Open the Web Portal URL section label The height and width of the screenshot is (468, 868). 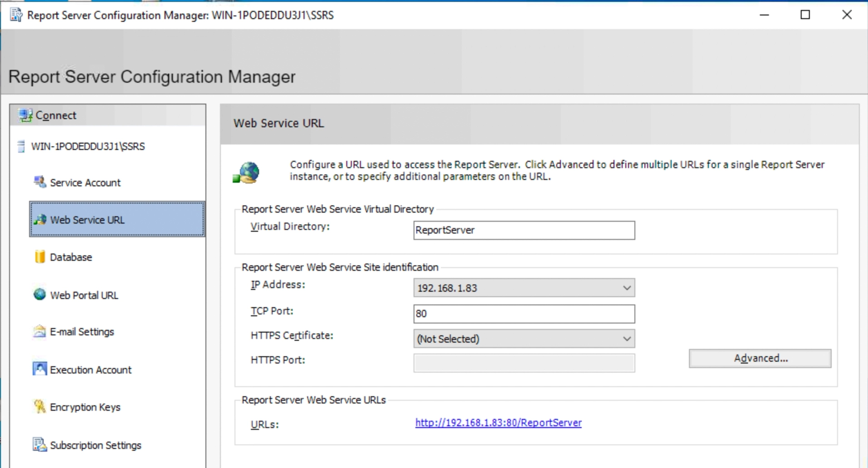pos(84,295)
